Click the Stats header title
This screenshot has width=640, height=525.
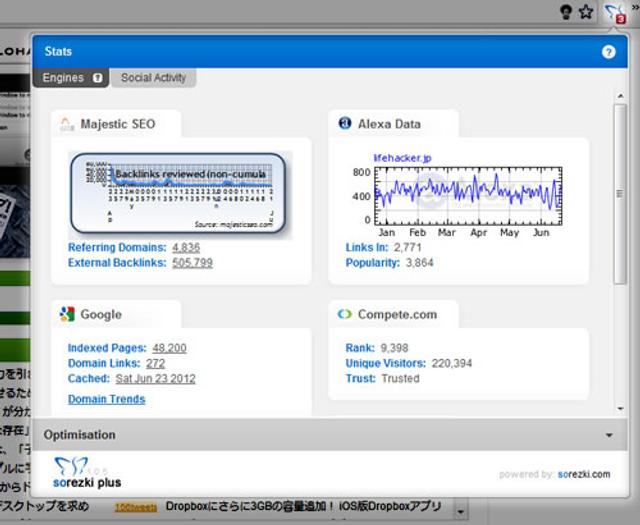point(58,51)
